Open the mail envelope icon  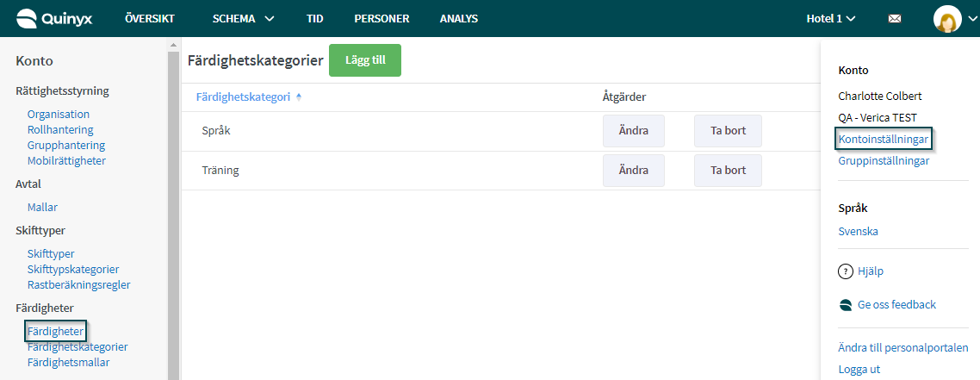pos(895,19)
